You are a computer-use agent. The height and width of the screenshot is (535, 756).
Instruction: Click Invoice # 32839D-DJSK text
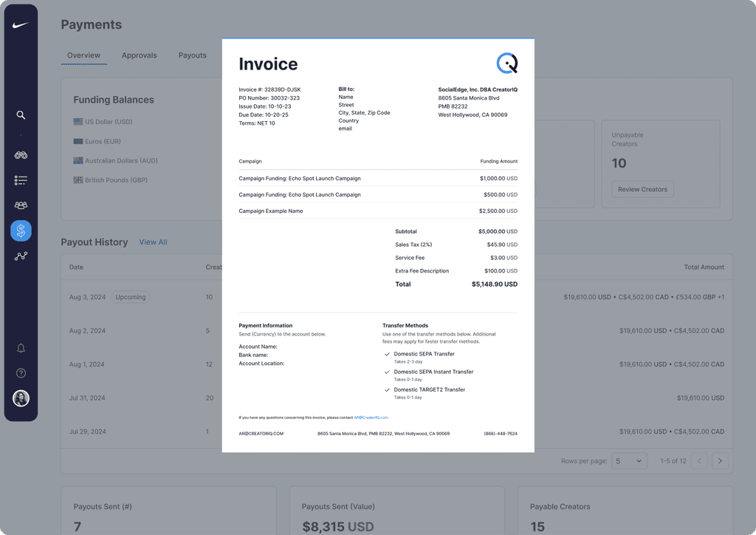[269, 89]
